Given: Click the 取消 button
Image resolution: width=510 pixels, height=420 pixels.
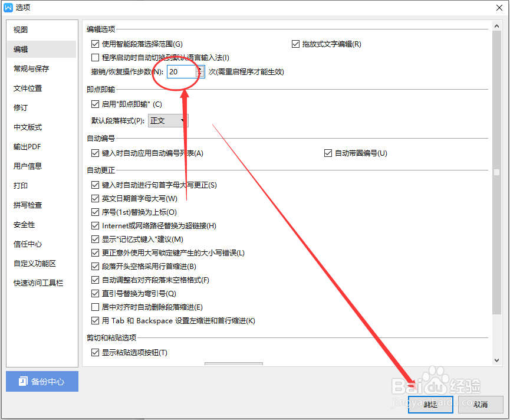Looking at the screenshot, I should tap(481, 405).
